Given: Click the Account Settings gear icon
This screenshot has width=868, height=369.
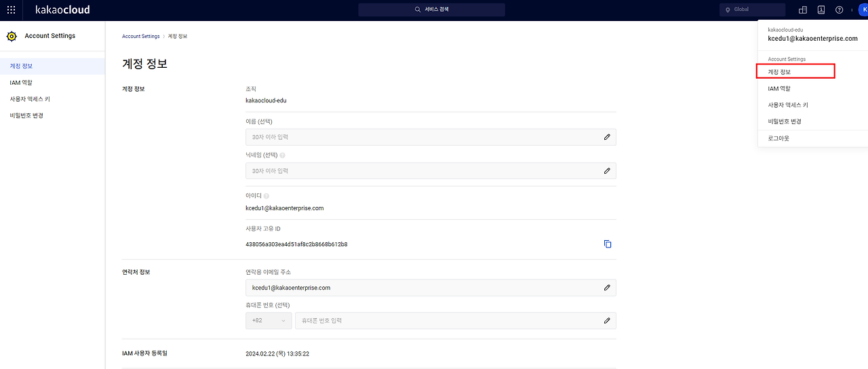Looking at the screenshot, I should pyautogui.click(x=12, y=36).
